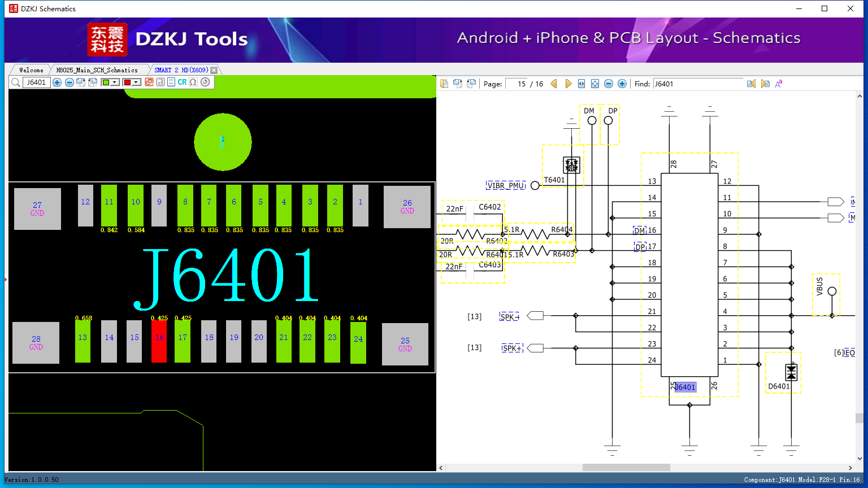Image resolution: width=868 pixels, height=488 pixels.
Task: Rotate PCB layout counterclockwise
Action: click(x=93, y=82)
